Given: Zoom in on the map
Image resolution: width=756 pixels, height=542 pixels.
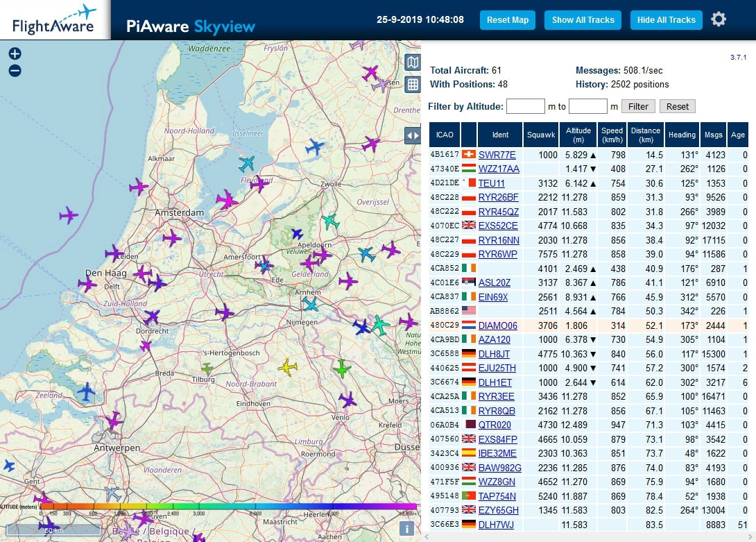Looking at the screenshot, I should (x=15, y=54).
